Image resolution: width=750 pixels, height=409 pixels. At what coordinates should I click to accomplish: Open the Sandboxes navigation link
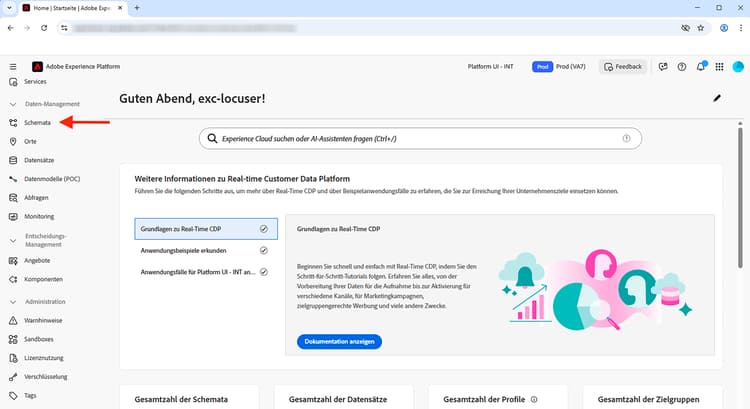(x=39, y=339)
